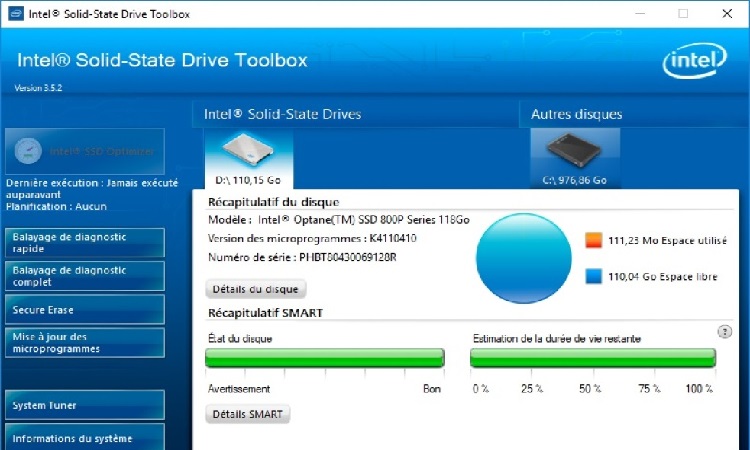Click the Intel logo in the header

pyautogui.click(x=695, y=61)
